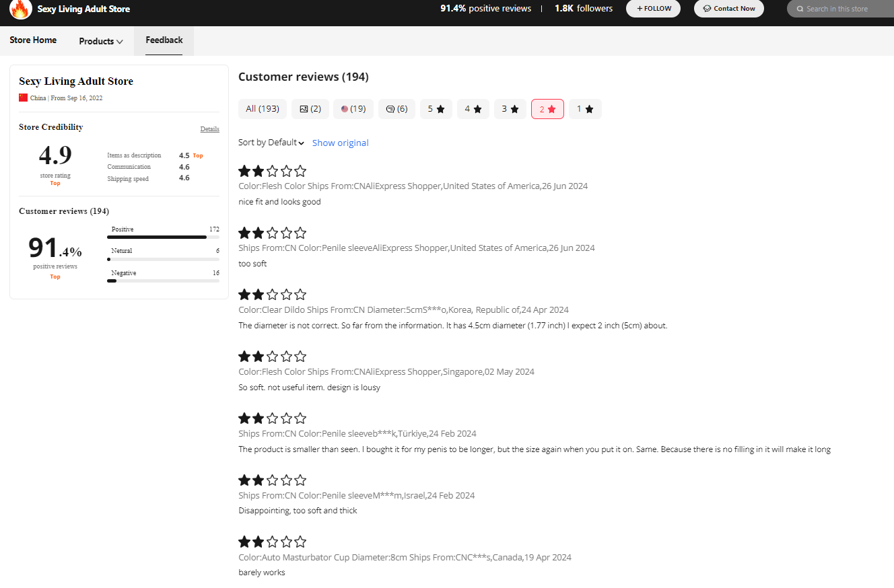Click the chat icon in Contact Now

(x=707, y=9)
